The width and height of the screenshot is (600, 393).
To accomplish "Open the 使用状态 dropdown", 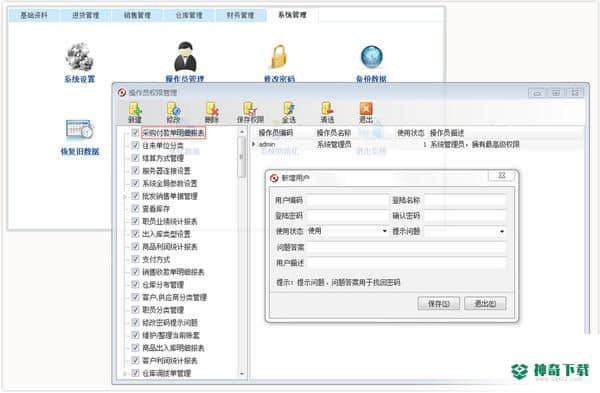I will pos(385,231).
